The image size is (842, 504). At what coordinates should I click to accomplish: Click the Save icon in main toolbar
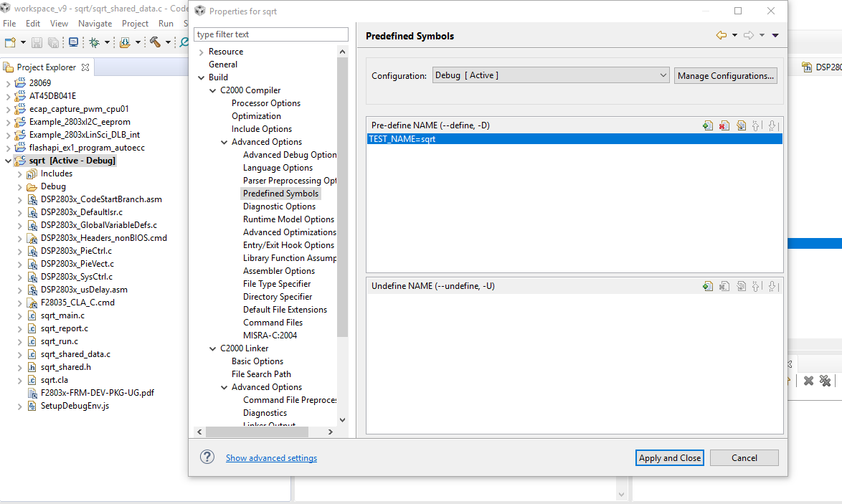pyautogui.click(x=37, y=42)
